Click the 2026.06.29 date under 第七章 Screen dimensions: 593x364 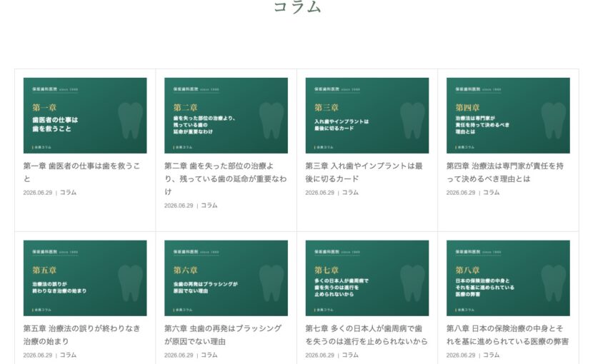pyautogui.click(x=320, y=355)
